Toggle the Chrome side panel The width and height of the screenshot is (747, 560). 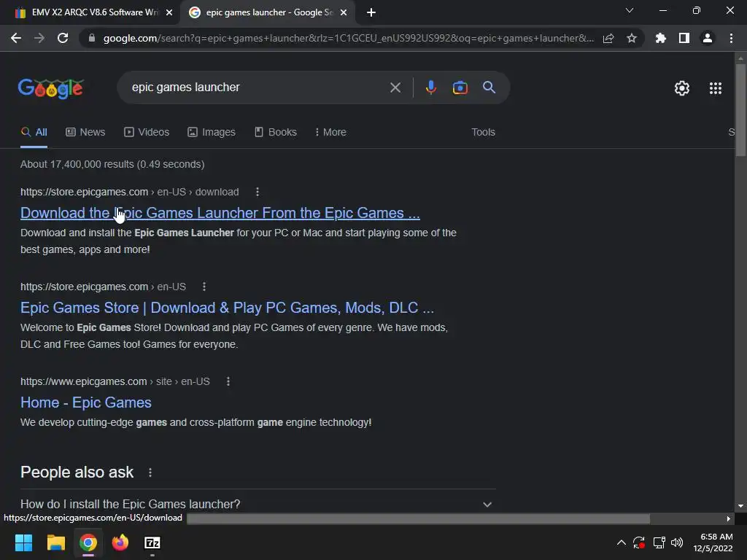click(x=684, y=38)
